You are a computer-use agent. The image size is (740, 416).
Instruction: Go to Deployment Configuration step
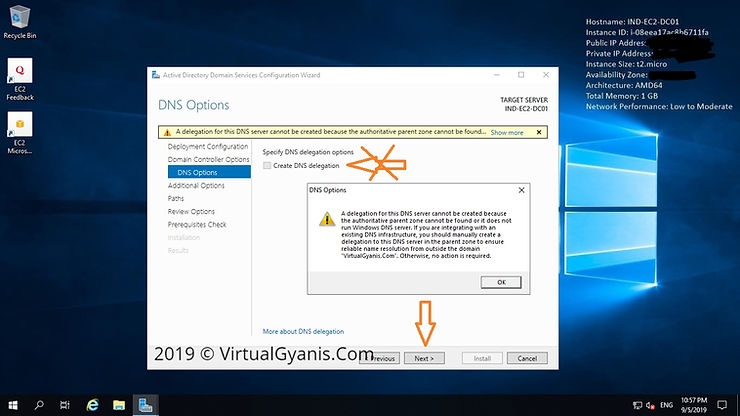pyautogui.click(x=208, y=146)
